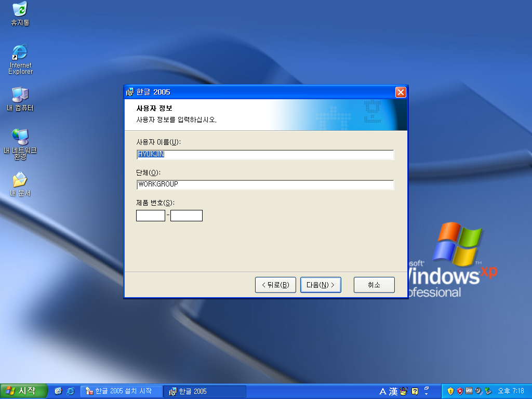Open the Start menu (시작)
This screenshot has width=532, height=399.
[23, 391]
